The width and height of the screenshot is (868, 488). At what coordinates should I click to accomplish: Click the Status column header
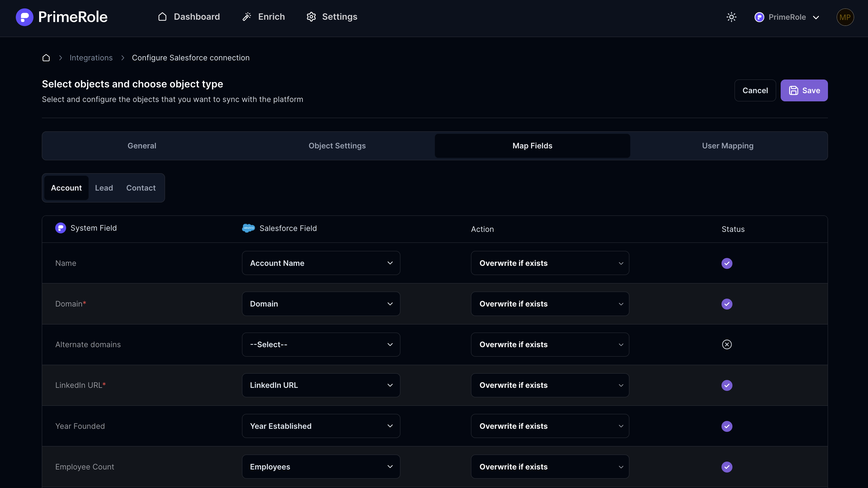pyautogui.click(x=733, y=229)
